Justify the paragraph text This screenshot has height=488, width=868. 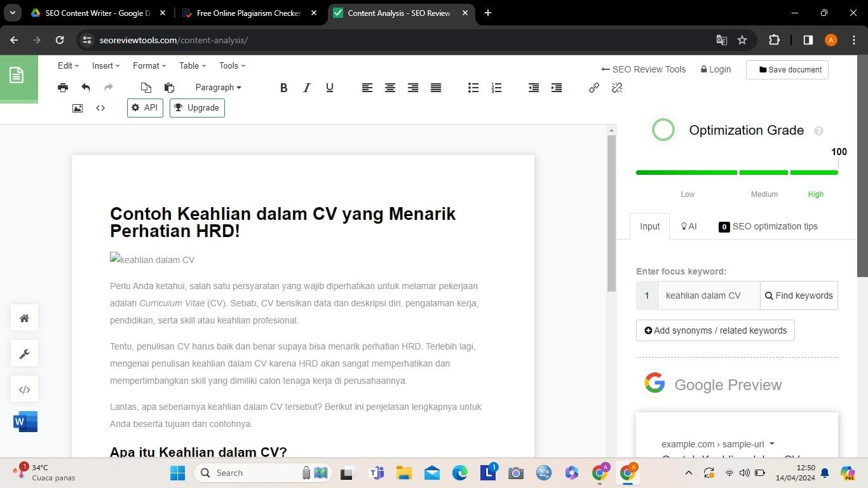tap(436, 88)
